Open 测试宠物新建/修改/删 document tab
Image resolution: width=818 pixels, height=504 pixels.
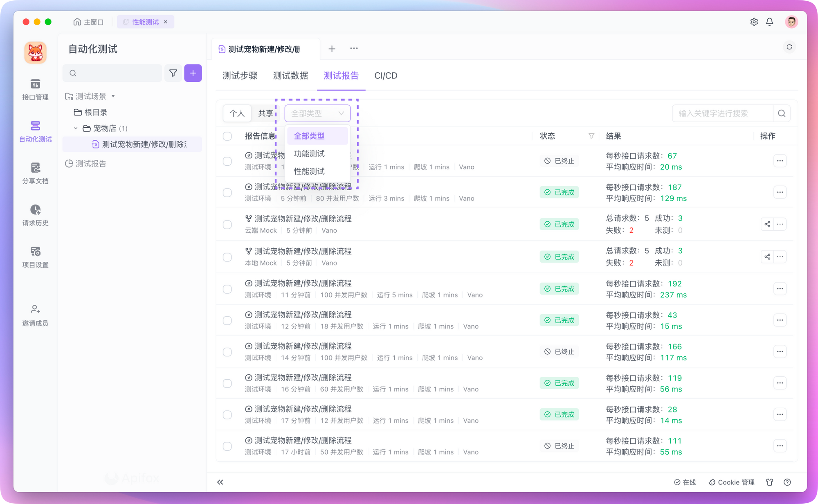pos(265,49)
